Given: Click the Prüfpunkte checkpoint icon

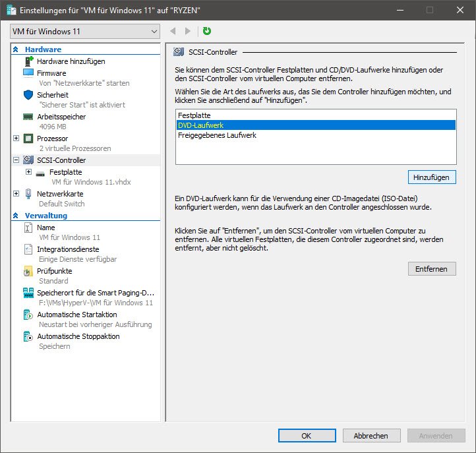Looking at the screenshot, I should pos(28,271).
